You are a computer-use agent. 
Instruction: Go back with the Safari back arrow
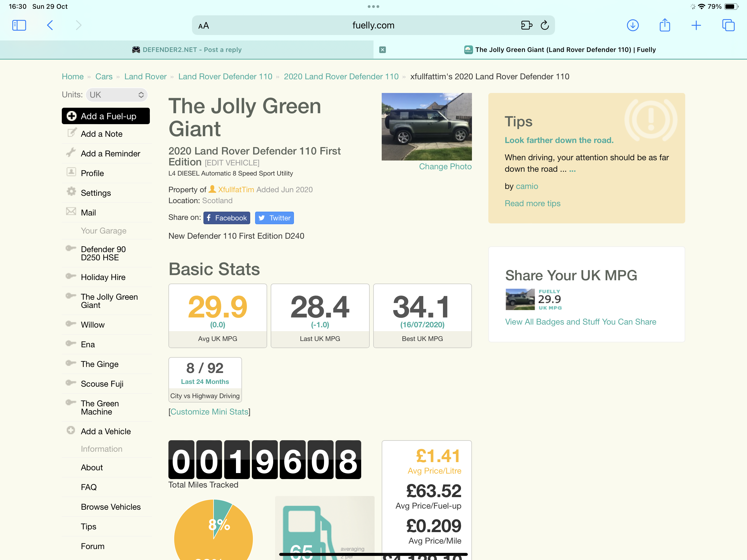tap(50, 25)
